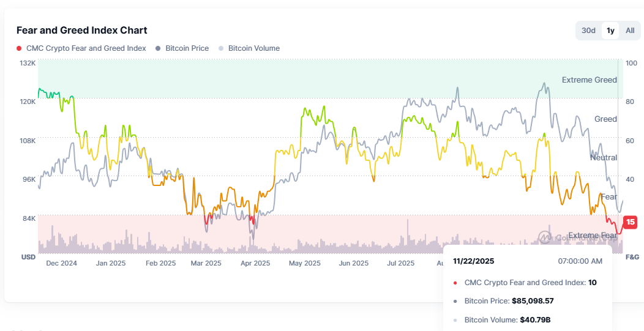
Task: Click the Dec 2024 x-axis label
Action: [61, 263]
